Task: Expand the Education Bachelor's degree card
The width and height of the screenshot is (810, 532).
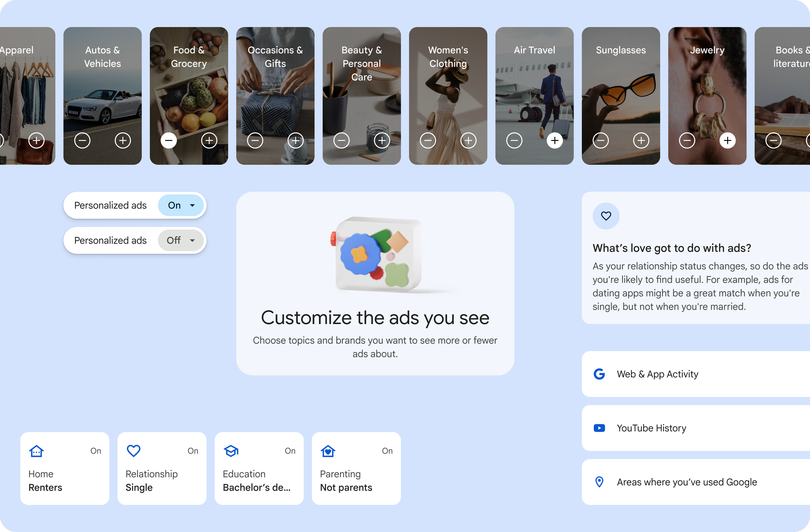Action: 259,468
